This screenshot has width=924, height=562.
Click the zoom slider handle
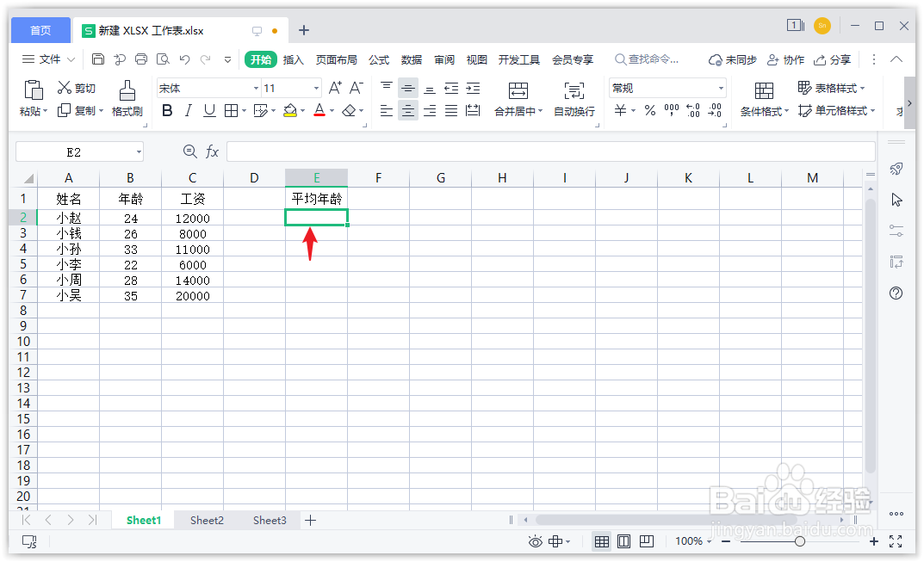(800, 541)
